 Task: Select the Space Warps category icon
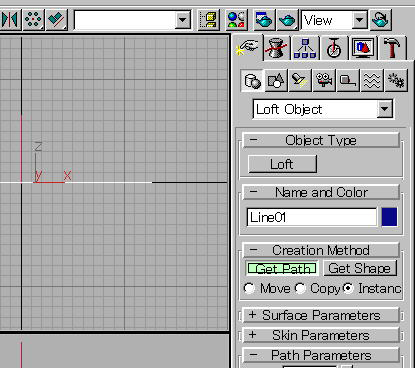pyautogui.click(x=372, y=80)
